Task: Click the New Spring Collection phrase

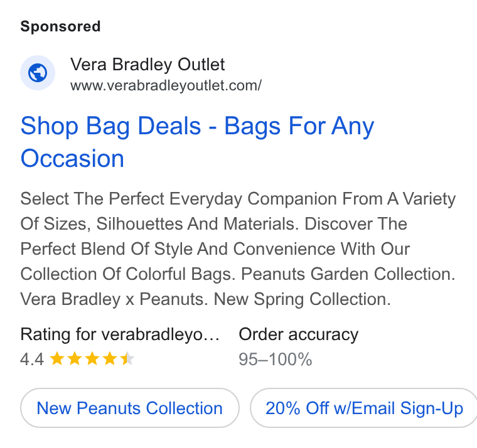Action: (x=302, y=299)
